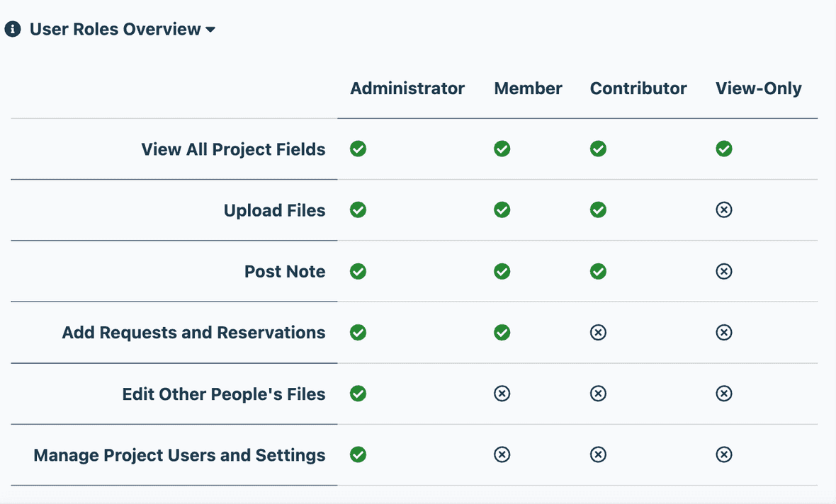Click the chevron next to User Roles Overview

click(210, 30)
